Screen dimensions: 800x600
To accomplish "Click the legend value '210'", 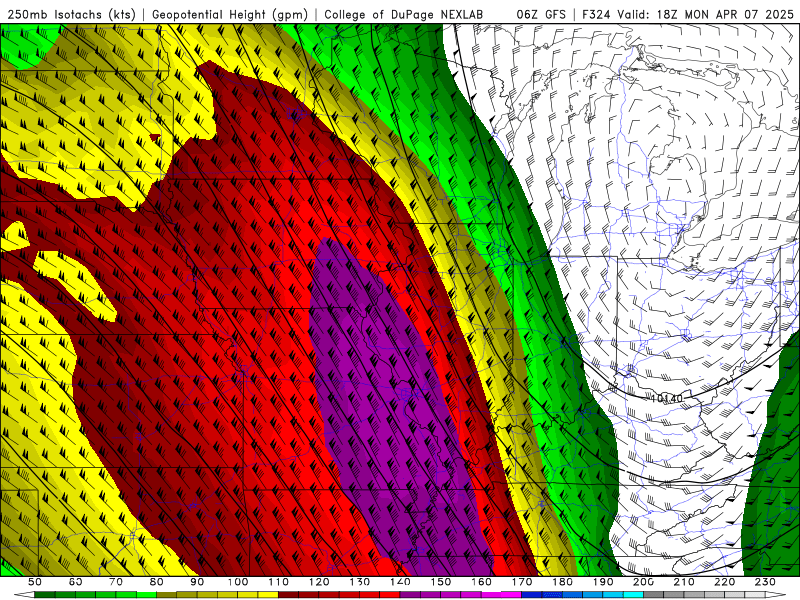I will tap(684, 582).
